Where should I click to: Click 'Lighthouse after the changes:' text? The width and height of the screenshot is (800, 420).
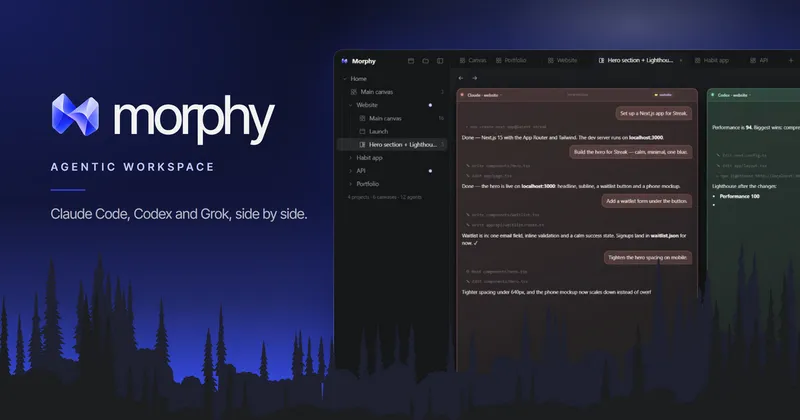click(744, 186)
